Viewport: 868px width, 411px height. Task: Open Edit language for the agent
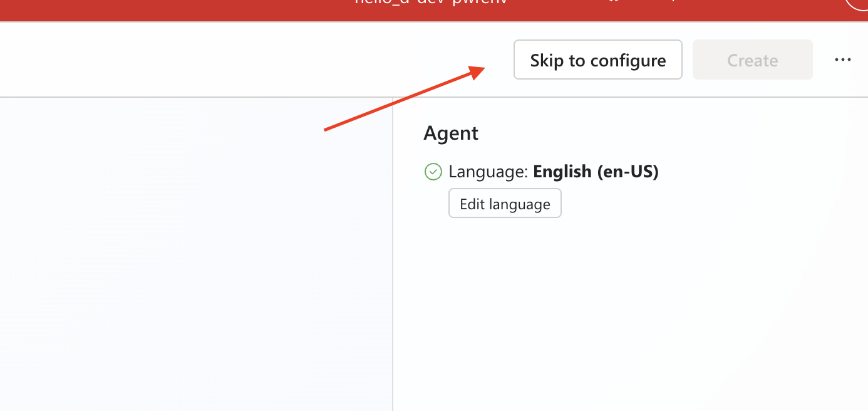[x=505, y=204]
